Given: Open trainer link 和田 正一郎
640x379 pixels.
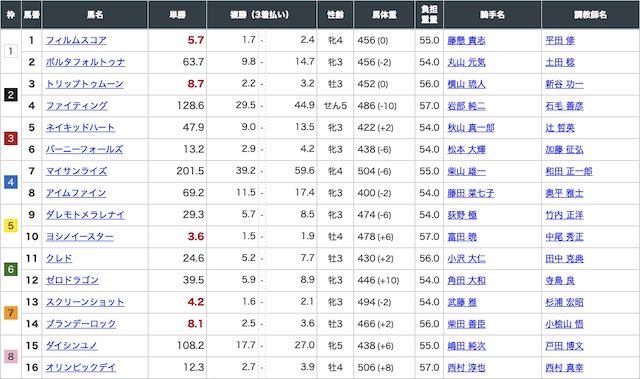Looking at the screenshot, I should coord(569,171).
